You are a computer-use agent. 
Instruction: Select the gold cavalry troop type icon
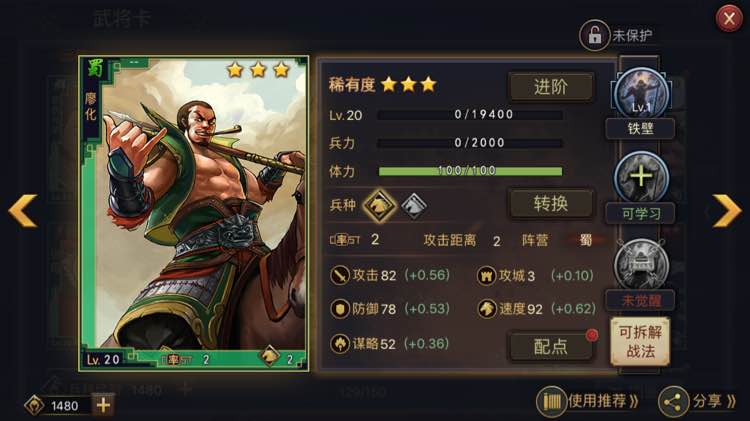click(x=379, y=206)
